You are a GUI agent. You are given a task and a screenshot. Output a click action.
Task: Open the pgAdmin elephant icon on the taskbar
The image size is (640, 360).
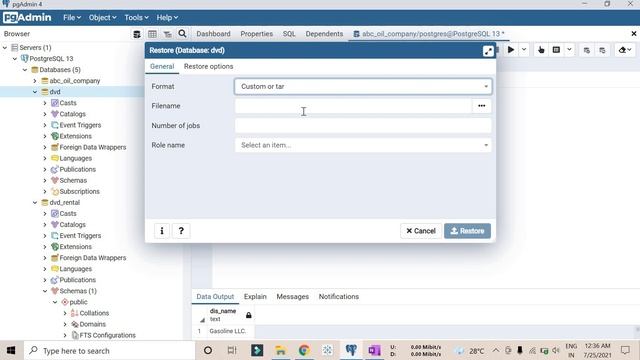click(x=351, y=350)
